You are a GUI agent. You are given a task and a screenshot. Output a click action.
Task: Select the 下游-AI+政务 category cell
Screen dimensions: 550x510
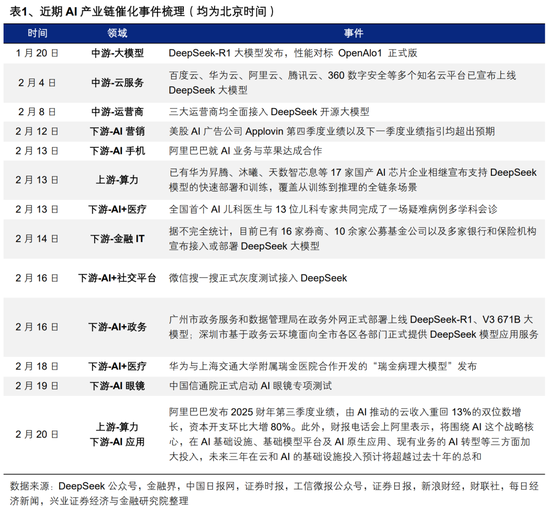coord(118,327)
